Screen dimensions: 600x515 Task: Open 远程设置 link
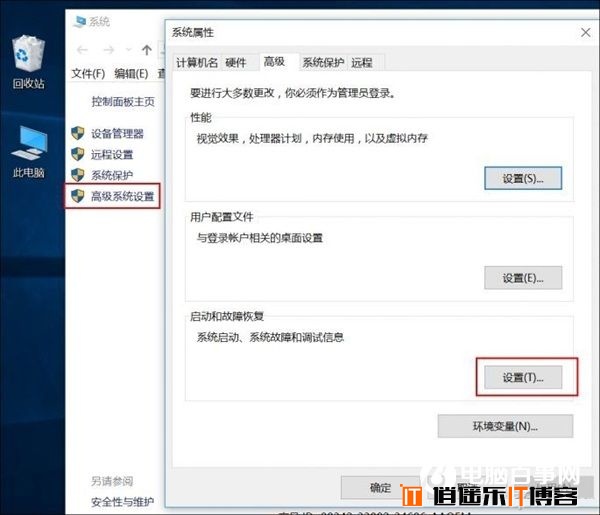112,155
